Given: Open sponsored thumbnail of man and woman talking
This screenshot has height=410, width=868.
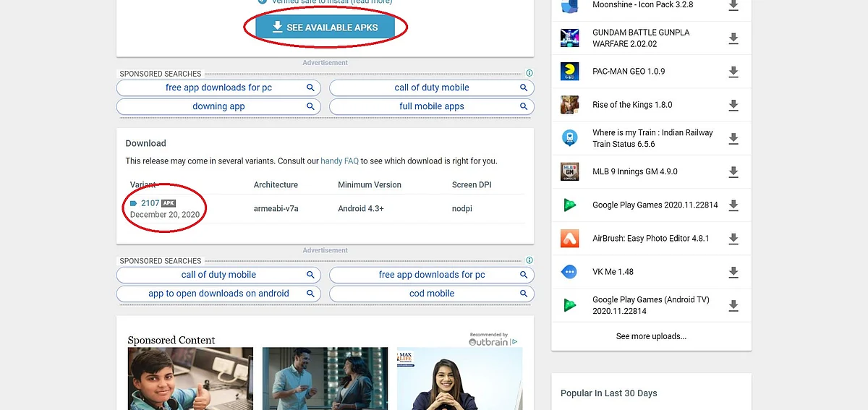Looking at the screenshot, I should [x=325, y=379].
